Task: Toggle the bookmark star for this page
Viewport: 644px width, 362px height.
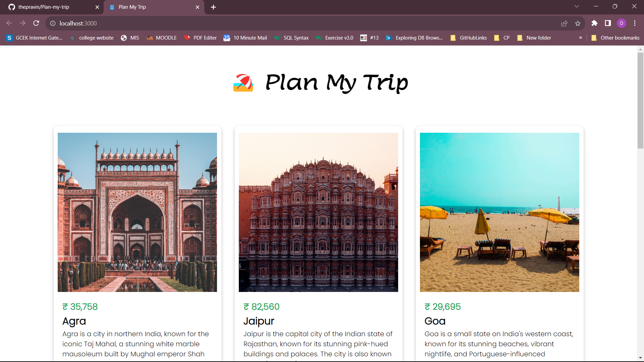Action: [578, 23]
